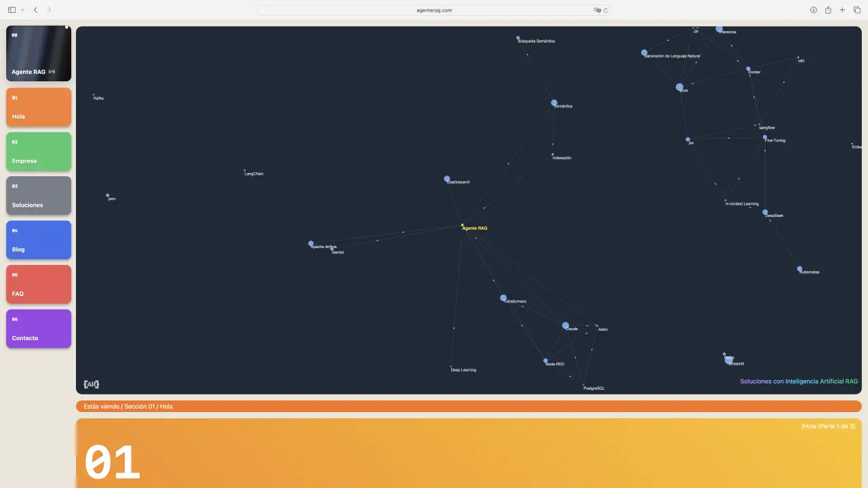Toggle the Safari sidebar icon
Viewport: 868px width, 488px height.
[12, 10]
